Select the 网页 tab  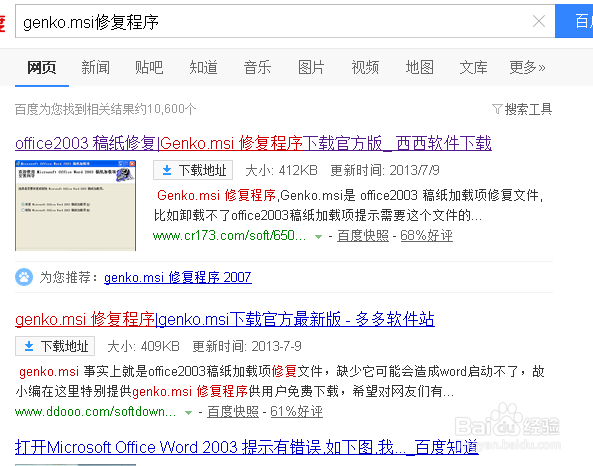pyautogui.click(x=42, y=68)
